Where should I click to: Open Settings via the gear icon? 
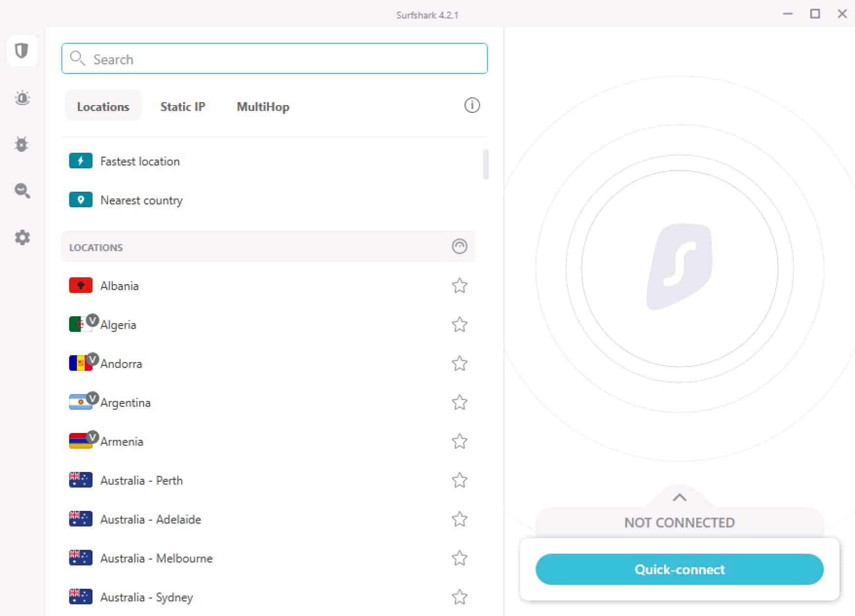(22, 237)
